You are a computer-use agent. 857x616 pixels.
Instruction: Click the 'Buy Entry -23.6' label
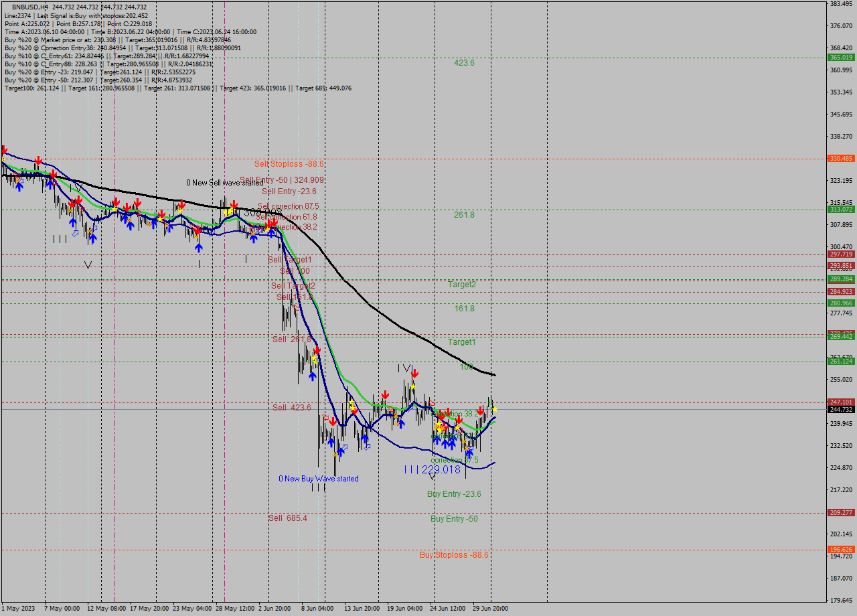[454, 494]
